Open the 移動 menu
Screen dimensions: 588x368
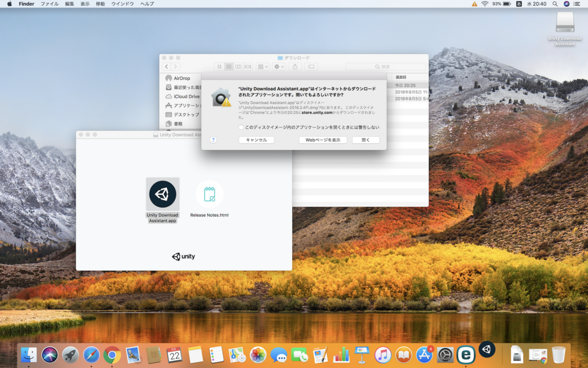[x=100, y=4]
